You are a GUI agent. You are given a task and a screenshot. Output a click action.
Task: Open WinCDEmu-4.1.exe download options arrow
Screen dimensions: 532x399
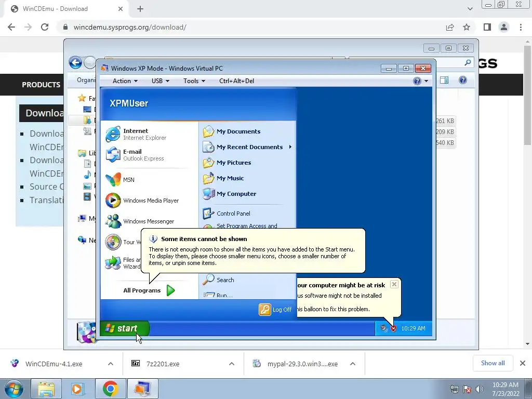pos(111,364)
